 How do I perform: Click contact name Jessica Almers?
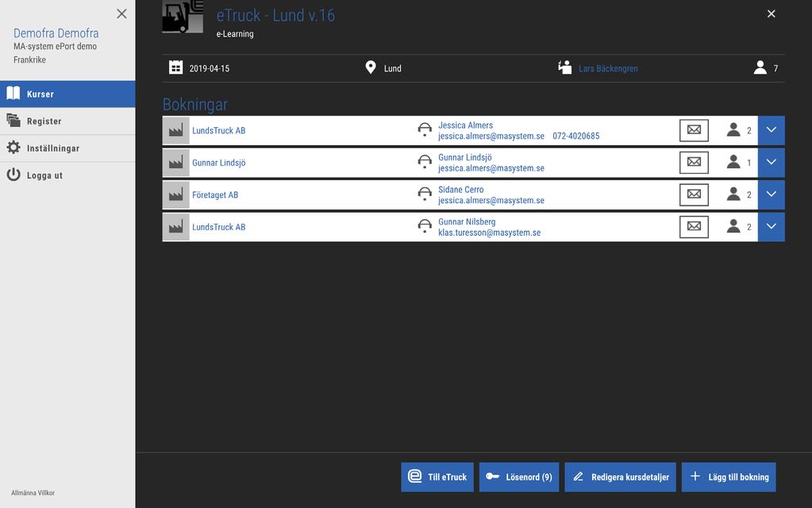(466, 125)
